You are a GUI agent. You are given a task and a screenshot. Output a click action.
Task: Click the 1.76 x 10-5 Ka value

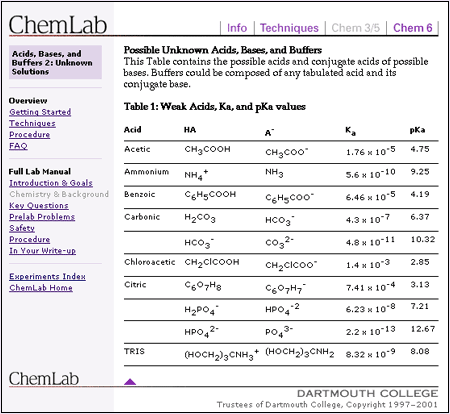click(370, 151)
